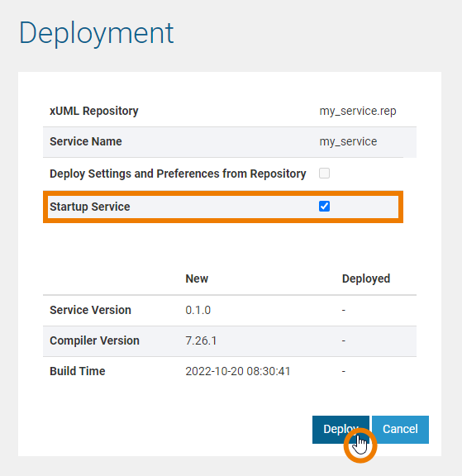The height and width of the screenshot is (476, 462).
Task: Click the Build Time timestamp value
Action: [238, 371]
